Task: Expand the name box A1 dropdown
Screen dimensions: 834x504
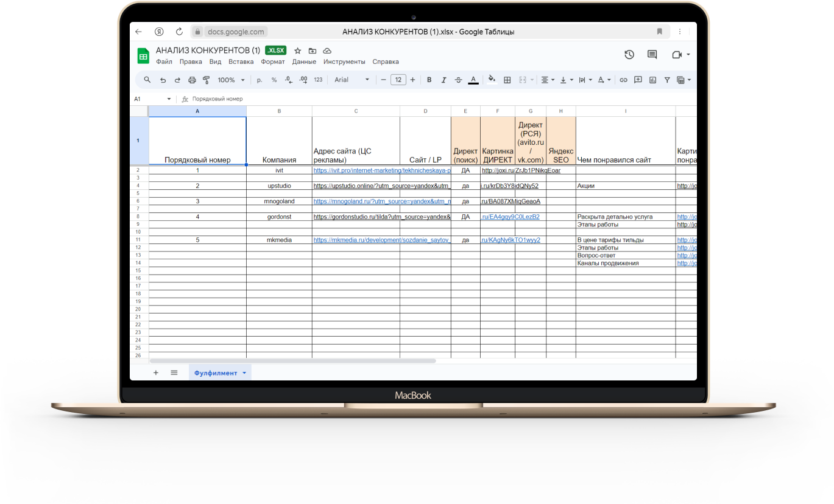Action: tap(169, 99)
